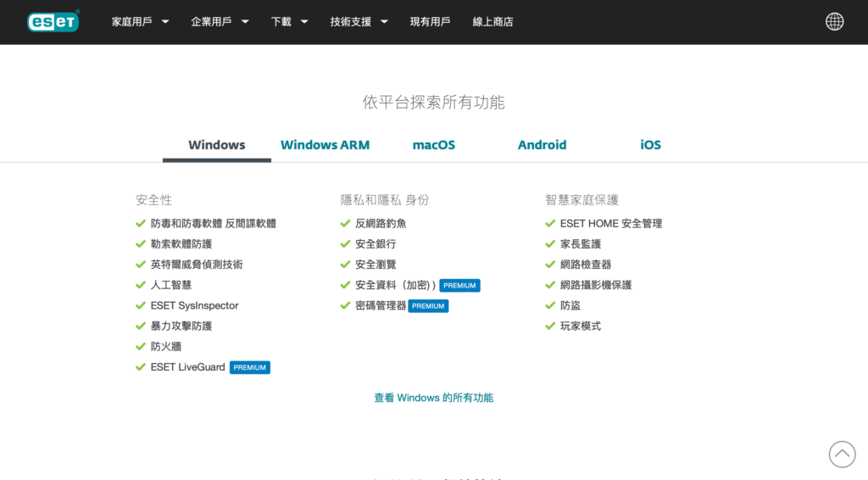Viewport: 868px width, 480px height.
Task: Switch to the macOS tab
Action: click(x=433, y=145)
